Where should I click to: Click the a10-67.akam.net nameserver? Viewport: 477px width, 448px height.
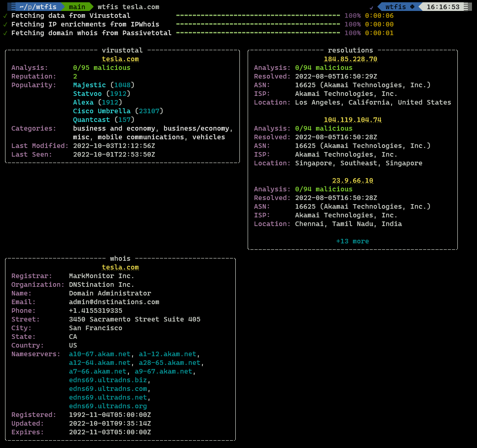click(x=100, y=354)
